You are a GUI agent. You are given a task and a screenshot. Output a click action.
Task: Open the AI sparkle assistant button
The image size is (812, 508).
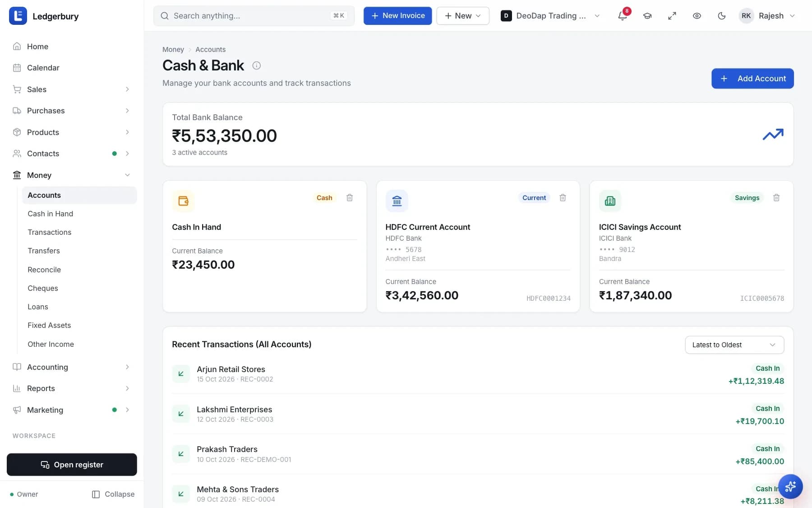pos(790,486)
